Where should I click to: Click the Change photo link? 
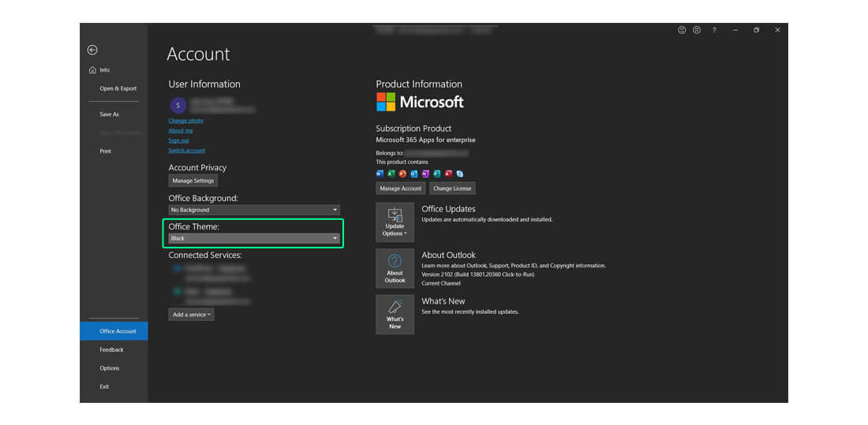coord(185,121)
